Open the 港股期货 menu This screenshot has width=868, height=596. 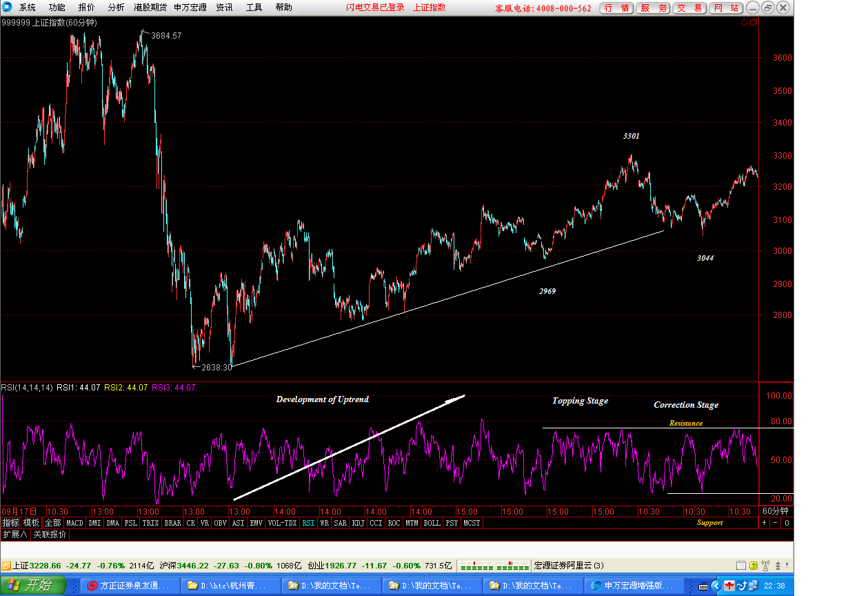pyautogui.click(x=150, y=8)
